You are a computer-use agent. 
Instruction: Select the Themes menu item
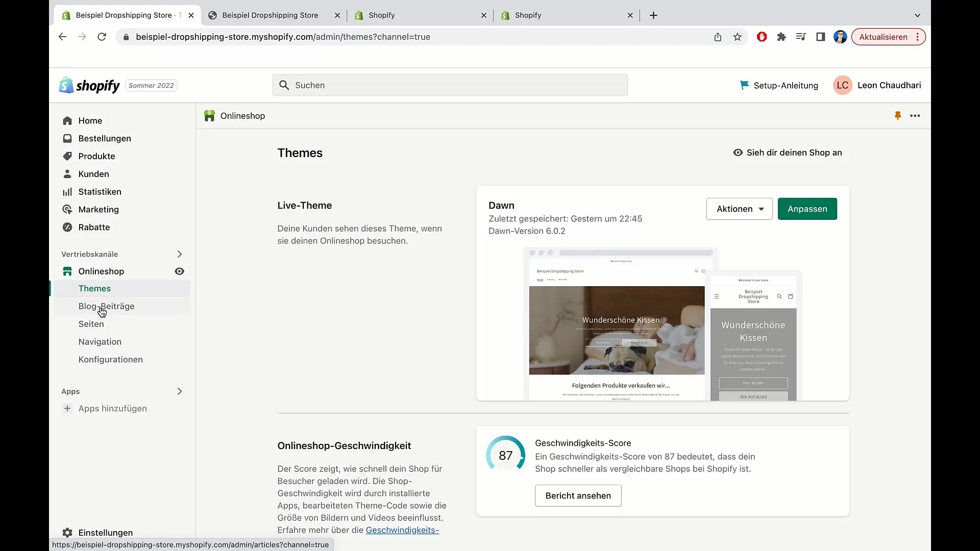click(x=94, y=288)
